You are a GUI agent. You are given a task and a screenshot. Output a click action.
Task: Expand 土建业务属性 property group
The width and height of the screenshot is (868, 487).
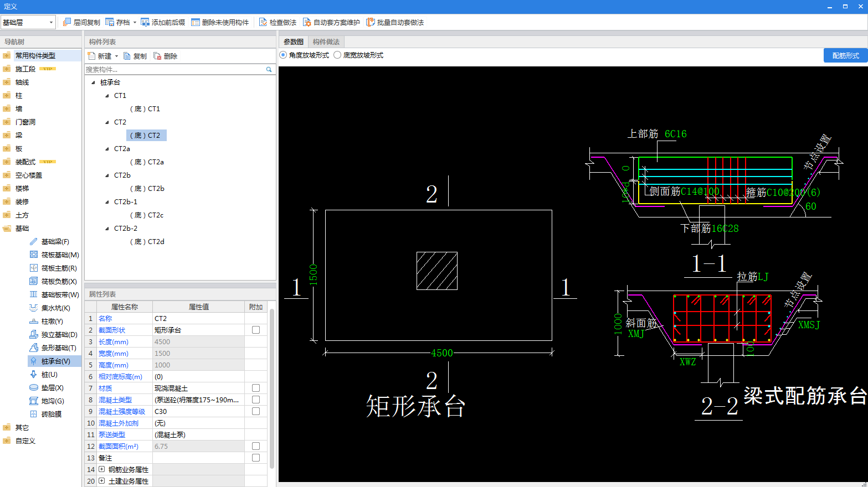[101, 481]
